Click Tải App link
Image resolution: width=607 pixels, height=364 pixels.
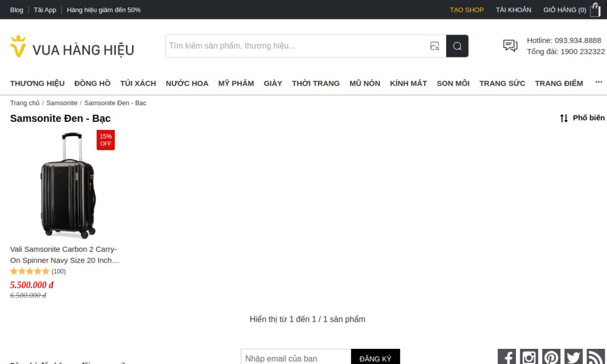pyautogui.click(x=45, y=10)
